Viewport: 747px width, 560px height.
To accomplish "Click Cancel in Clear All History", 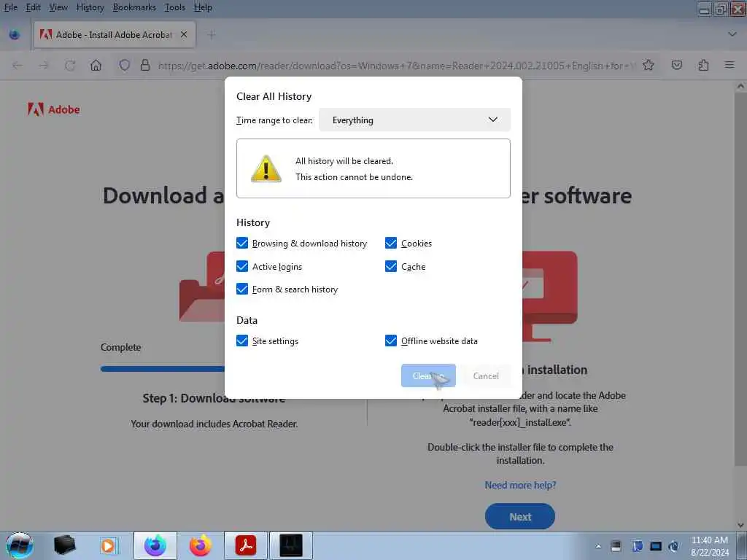I will pyautogui.click(x=486, y=376).
